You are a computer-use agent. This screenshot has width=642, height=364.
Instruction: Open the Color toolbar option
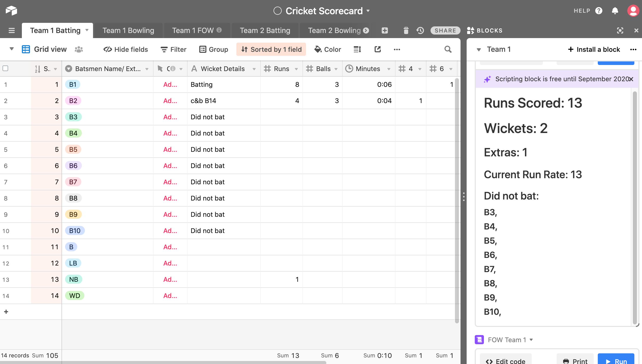point(328,49)
